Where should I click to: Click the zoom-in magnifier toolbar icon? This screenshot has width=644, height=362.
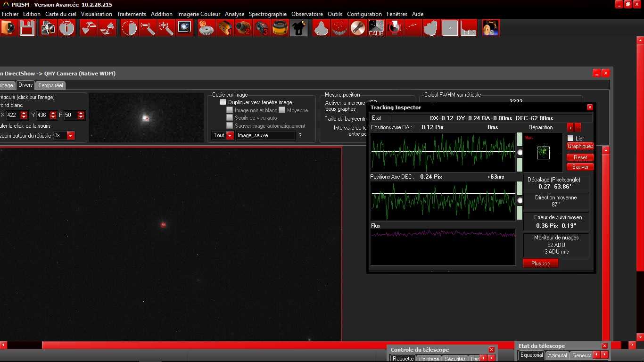point(165,28)
